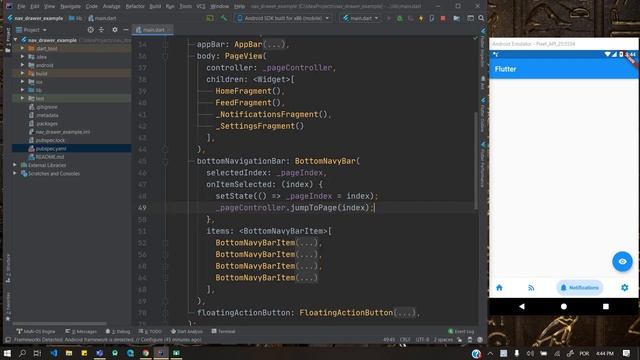Screen dimensions: 640x360
Task: Expand Scratches and Consoles node
Action: click(15, 173)
